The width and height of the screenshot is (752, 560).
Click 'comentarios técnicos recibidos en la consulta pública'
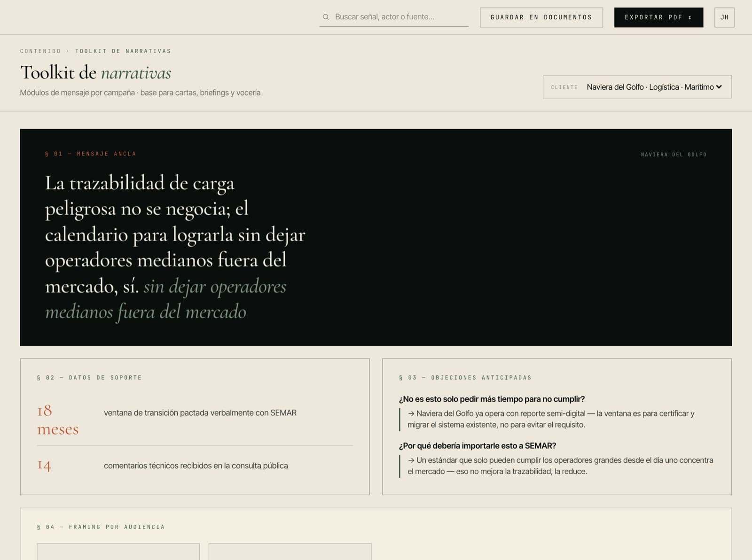tap(196, 466)
